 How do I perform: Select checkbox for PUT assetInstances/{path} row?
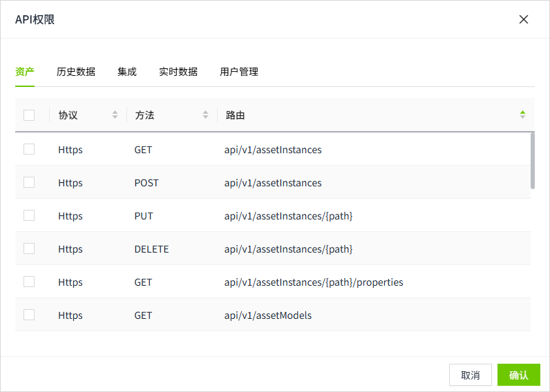click(29, 215)
